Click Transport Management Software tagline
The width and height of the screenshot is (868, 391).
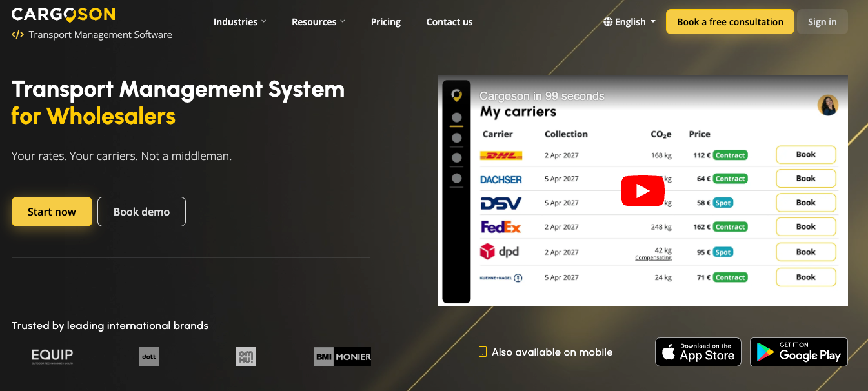click(x=100, y=35)
